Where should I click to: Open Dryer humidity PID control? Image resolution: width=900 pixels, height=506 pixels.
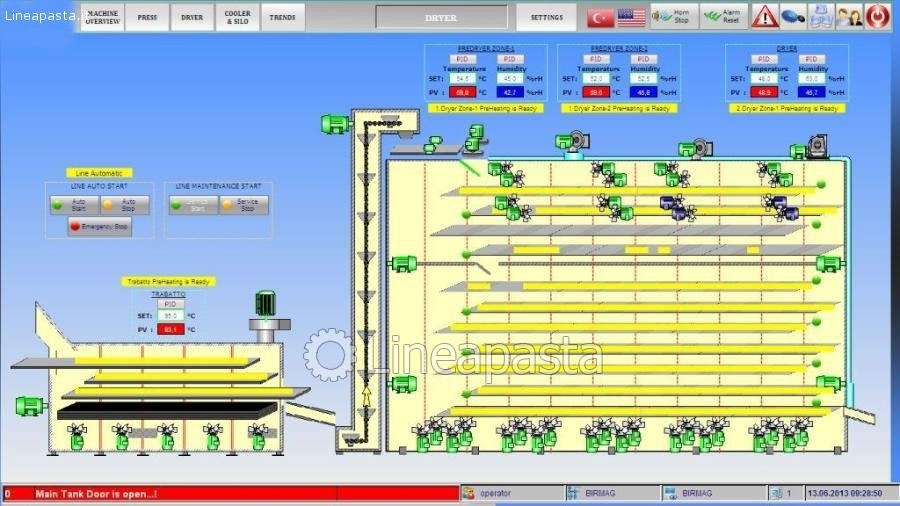click(812, 59)
